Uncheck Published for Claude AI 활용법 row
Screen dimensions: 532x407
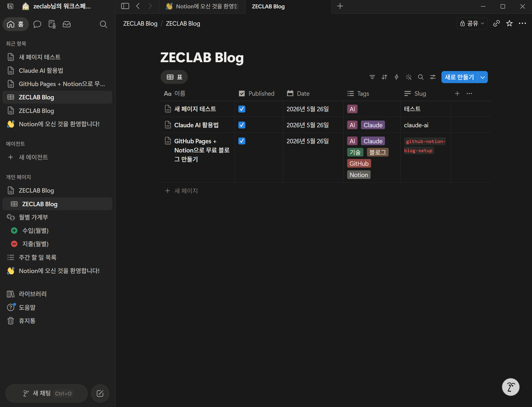point(242,125)
